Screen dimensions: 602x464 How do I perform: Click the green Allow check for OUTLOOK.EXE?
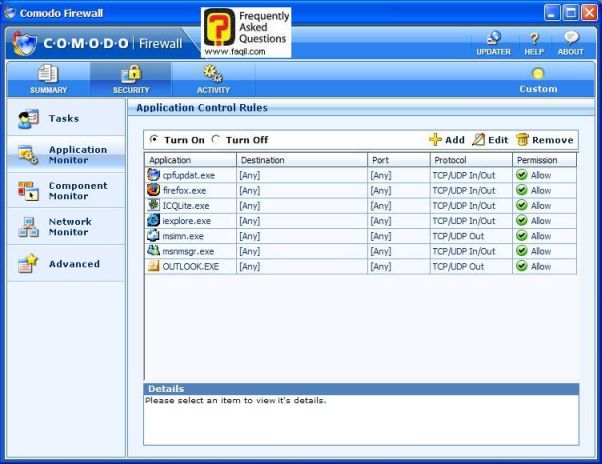[x=521, y=266]
